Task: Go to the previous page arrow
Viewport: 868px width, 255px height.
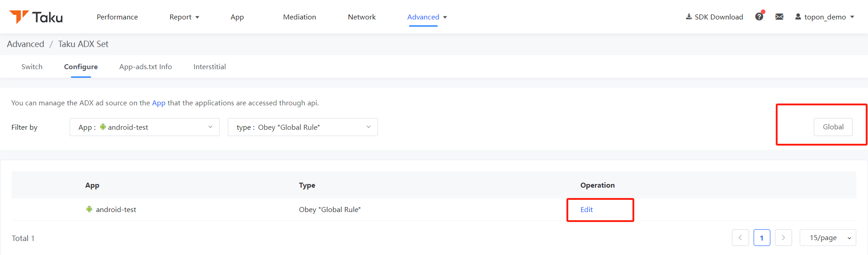Action: 741,238
